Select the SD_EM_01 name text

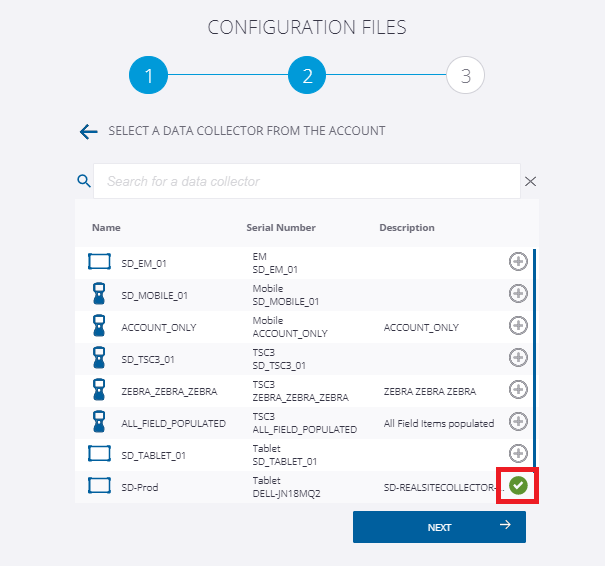tap(144, 264)
